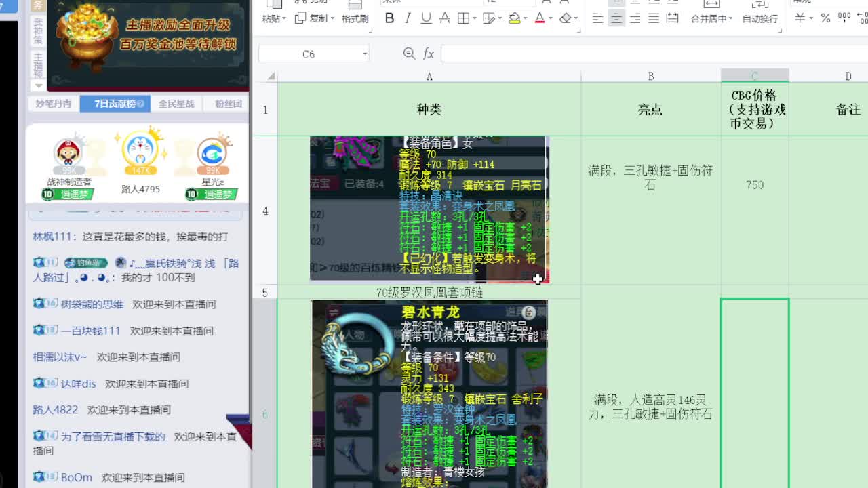Click username 林枫111 in chat

point(53,237)
